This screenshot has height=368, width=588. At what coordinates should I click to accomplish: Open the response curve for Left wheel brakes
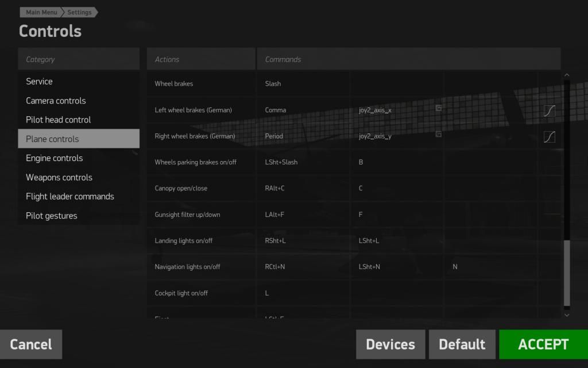coord(549,110)
